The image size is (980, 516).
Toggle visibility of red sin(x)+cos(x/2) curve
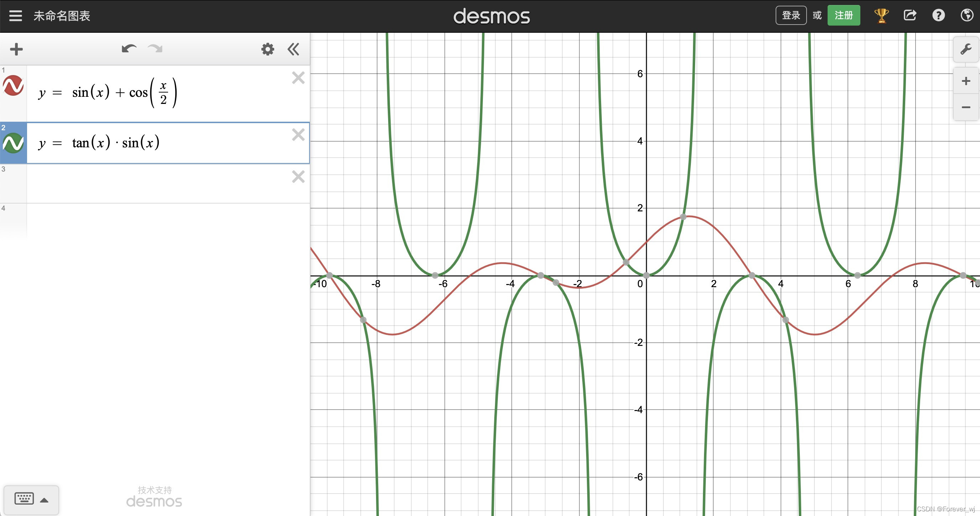coord(13,85)
